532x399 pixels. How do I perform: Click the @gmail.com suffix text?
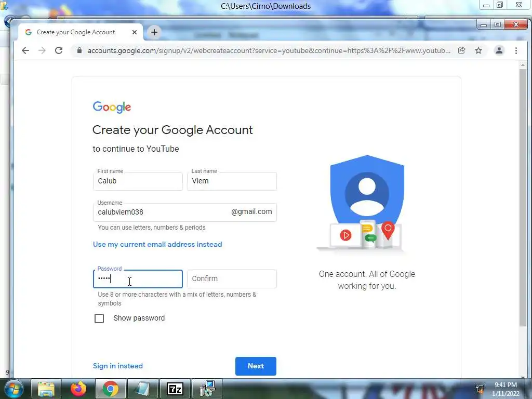pos(251,212)
